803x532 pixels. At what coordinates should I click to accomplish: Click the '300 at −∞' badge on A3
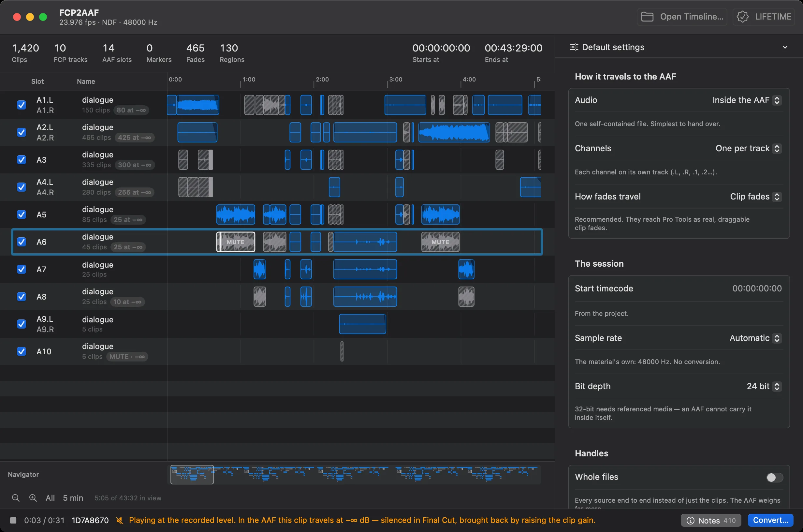click(135, 165)
